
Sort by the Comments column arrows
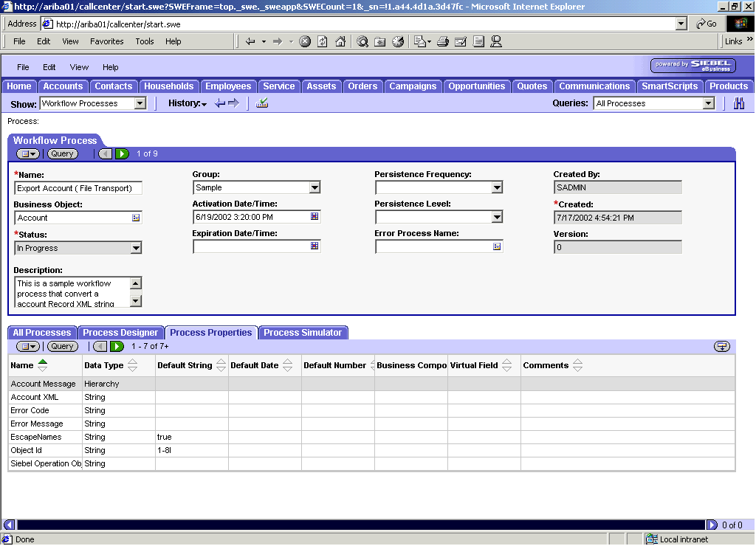(577, 365)
